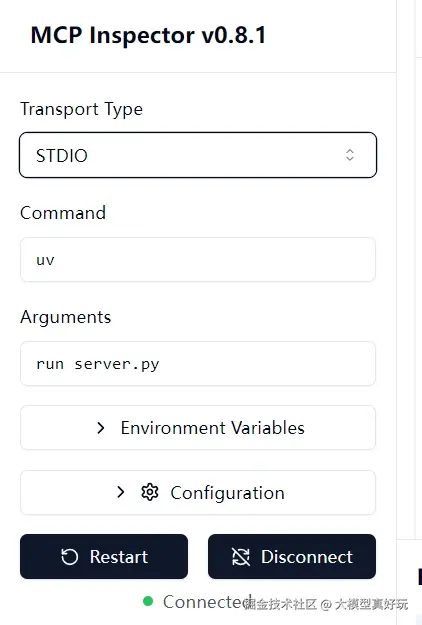Click the Arguments label text

coord(66,318)
